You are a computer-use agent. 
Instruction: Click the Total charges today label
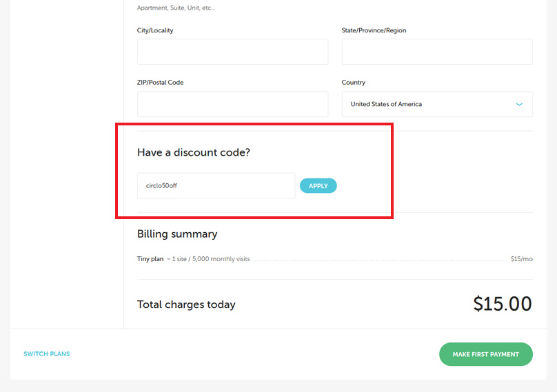pos(186,305)
